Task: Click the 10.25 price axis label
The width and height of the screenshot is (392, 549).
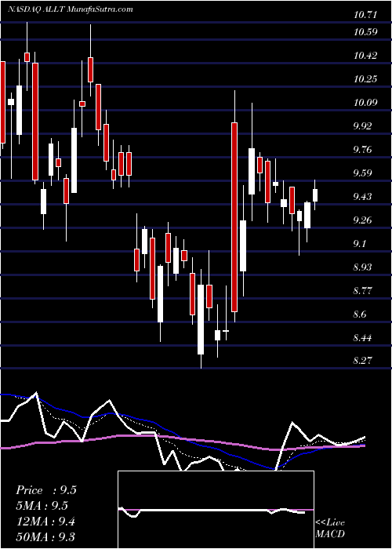Action: point(366,79)
